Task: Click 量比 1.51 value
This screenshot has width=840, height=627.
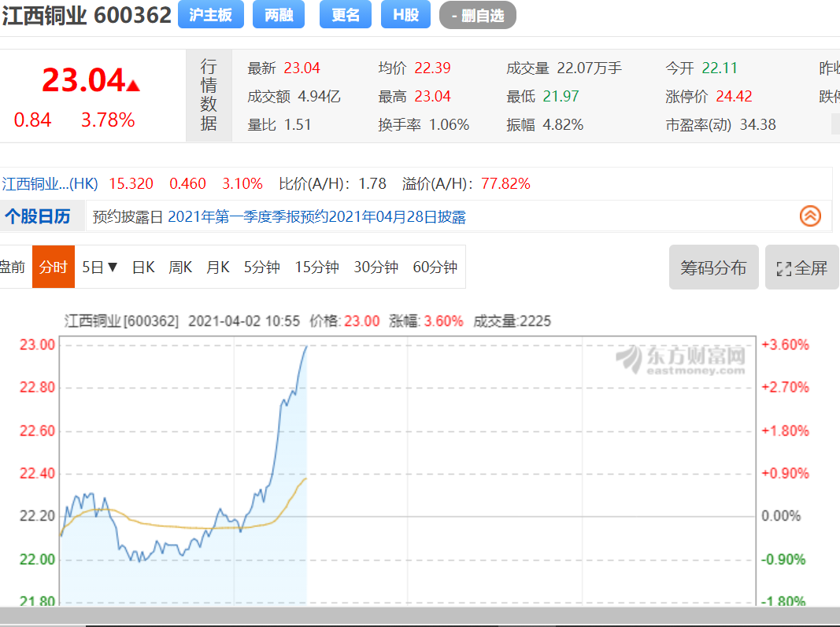Action: 298,125
